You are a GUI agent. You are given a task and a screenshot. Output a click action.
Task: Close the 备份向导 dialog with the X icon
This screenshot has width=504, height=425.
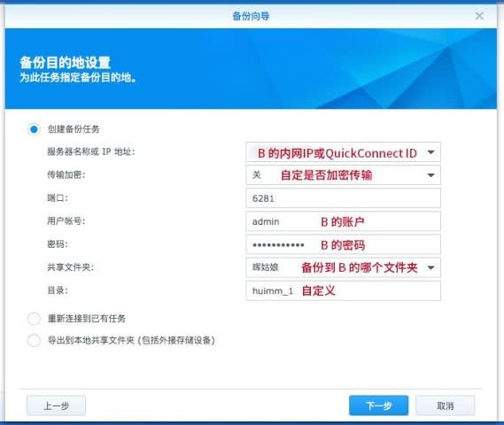[x=479, y=16]
